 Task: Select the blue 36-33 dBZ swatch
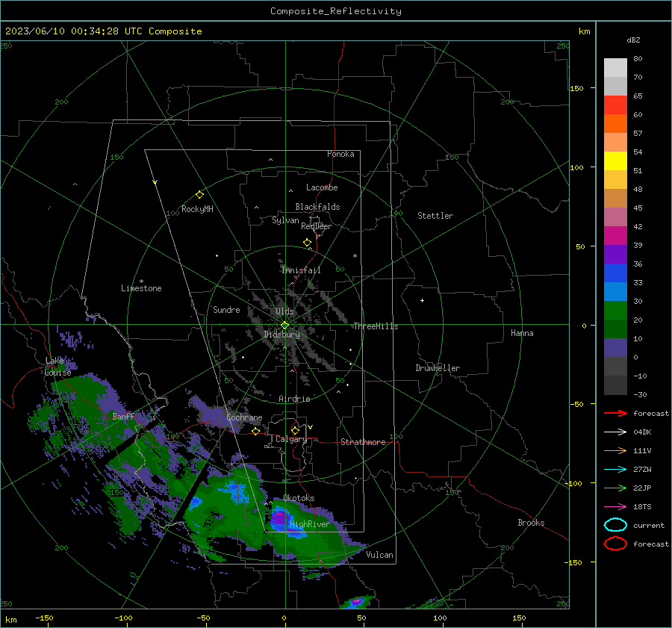coord(615,273)
